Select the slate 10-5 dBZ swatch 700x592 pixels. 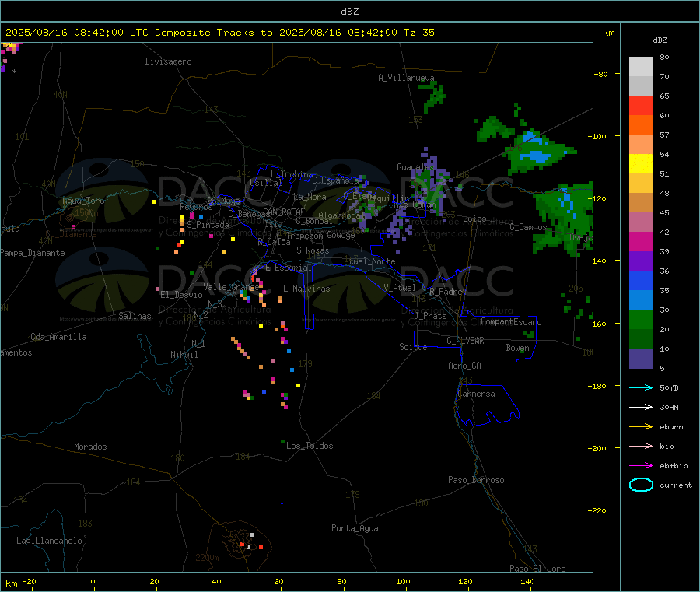pyautogui.click(x=641, y=359)
